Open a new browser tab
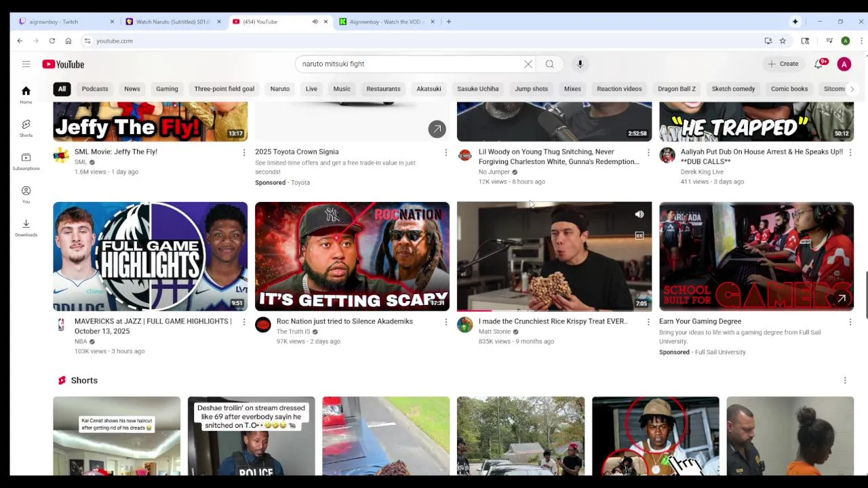Viewport: 868px width, 488px height. (448, 22)
